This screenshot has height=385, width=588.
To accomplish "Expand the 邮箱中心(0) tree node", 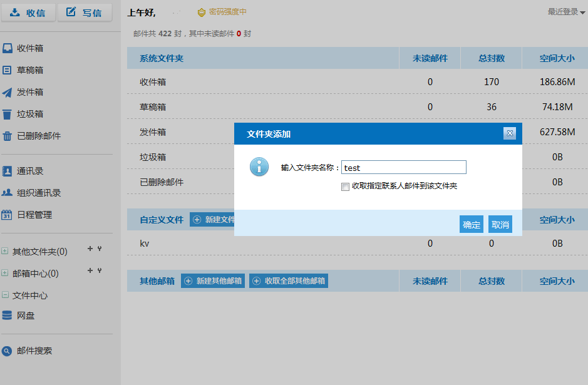I will pos(5,274).
